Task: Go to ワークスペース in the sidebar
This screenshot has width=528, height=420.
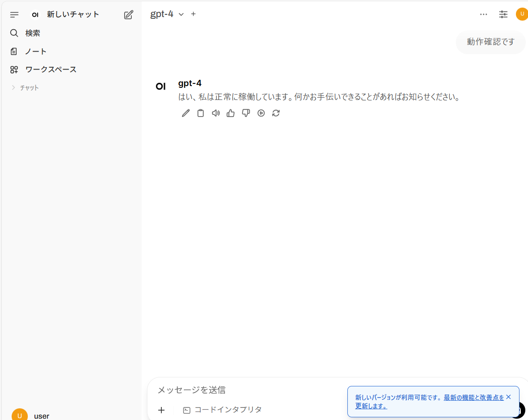Action: (51, 69)
